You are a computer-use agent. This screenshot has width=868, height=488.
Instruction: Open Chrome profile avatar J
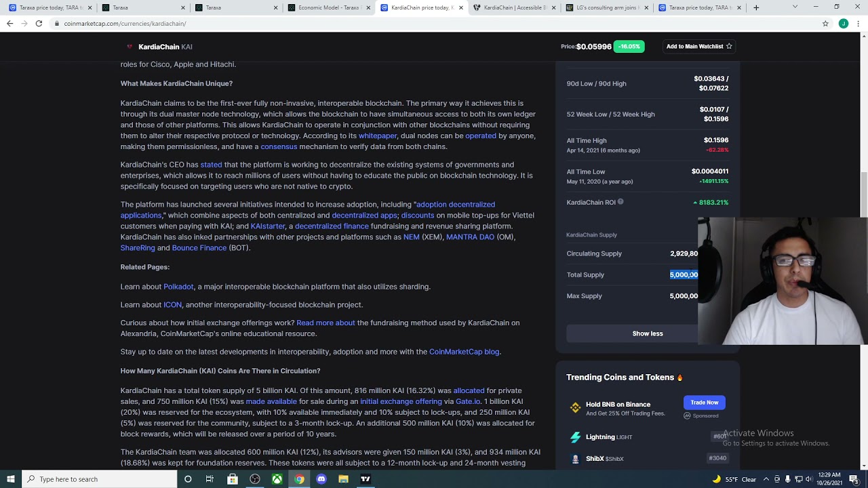tap(844, 23)
